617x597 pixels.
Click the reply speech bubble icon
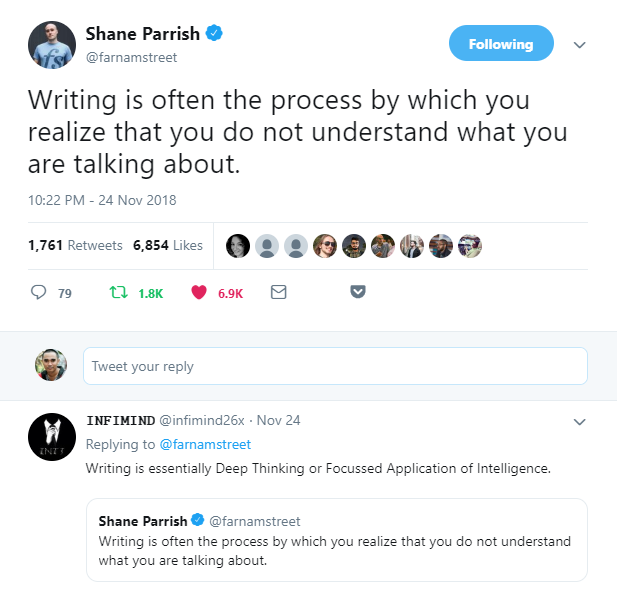click(x=39, y=293)
